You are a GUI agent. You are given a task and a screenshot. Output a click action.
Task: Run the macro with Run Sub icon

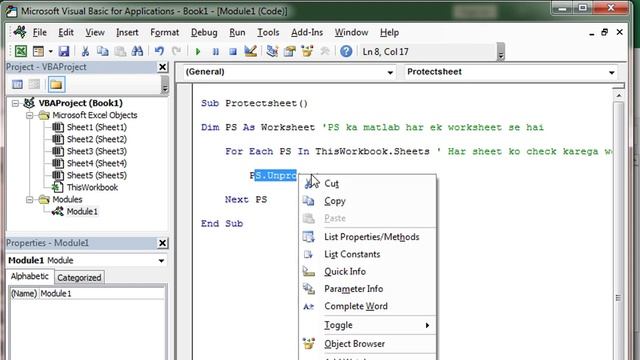click(x=198, y=51)
